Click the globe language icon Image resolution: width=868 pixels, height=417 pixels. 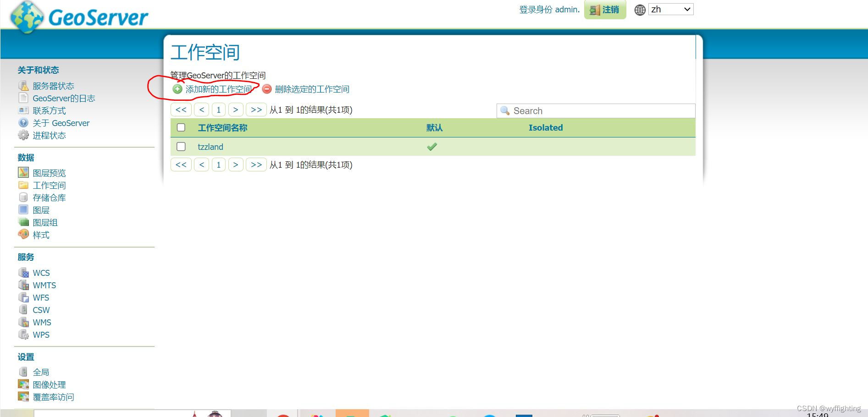[640, 10]
